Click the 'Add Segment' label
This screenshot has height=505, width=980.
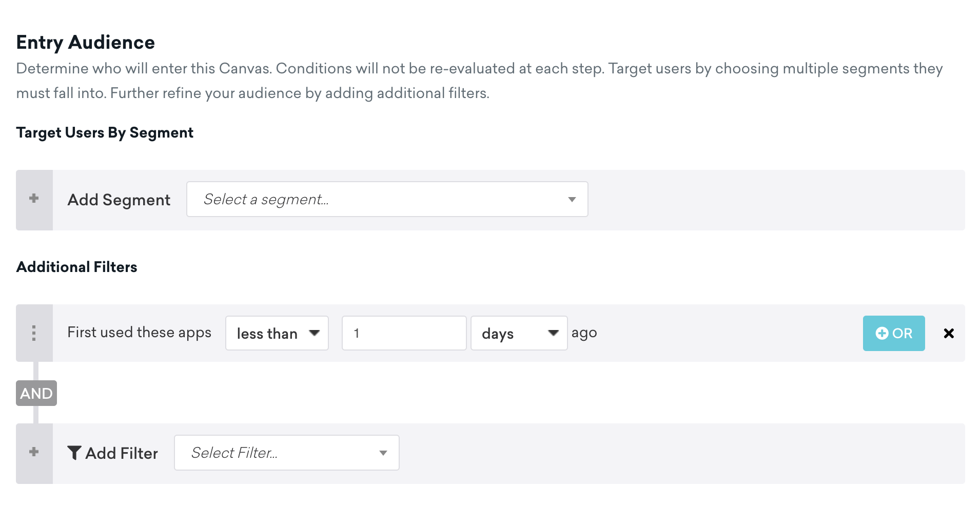pyautogui.click(x=119, y=200)
